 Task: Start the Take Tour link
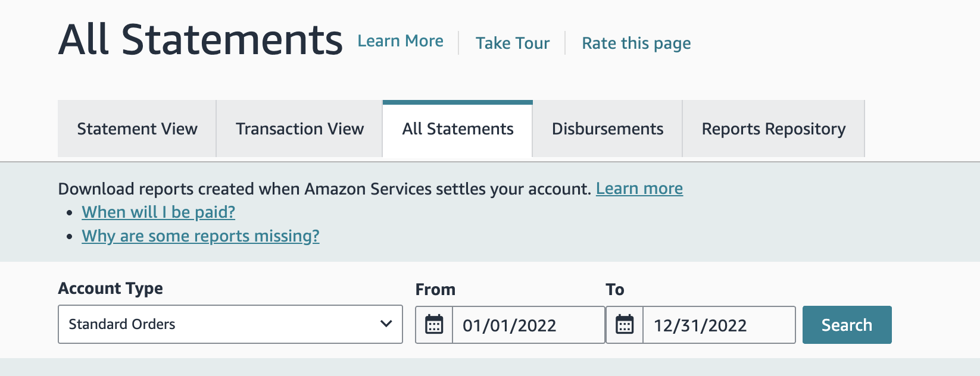point(513,43)
